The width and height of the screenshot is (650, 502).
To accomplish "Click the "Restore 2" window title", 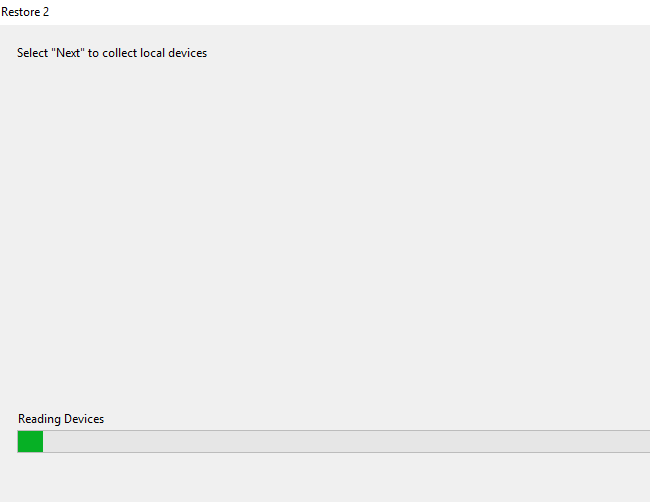I will 25,12.
